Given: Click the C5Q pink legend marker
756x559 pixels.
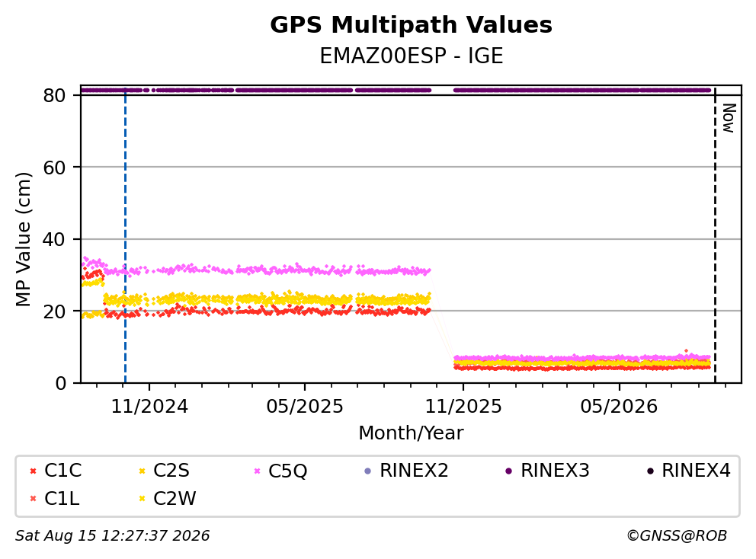Looking at the screenshot, I should tap(257, 471).
